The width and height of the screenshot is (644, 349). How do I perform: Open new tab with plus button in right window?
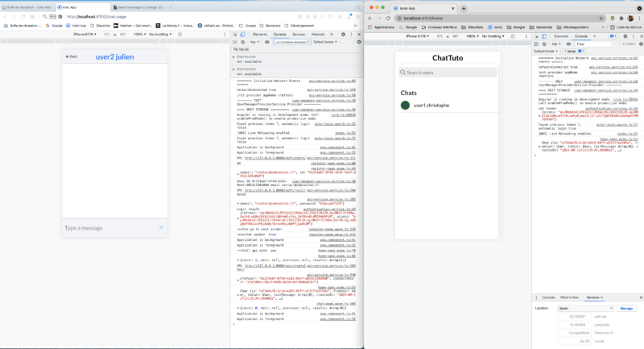(464, 8)
